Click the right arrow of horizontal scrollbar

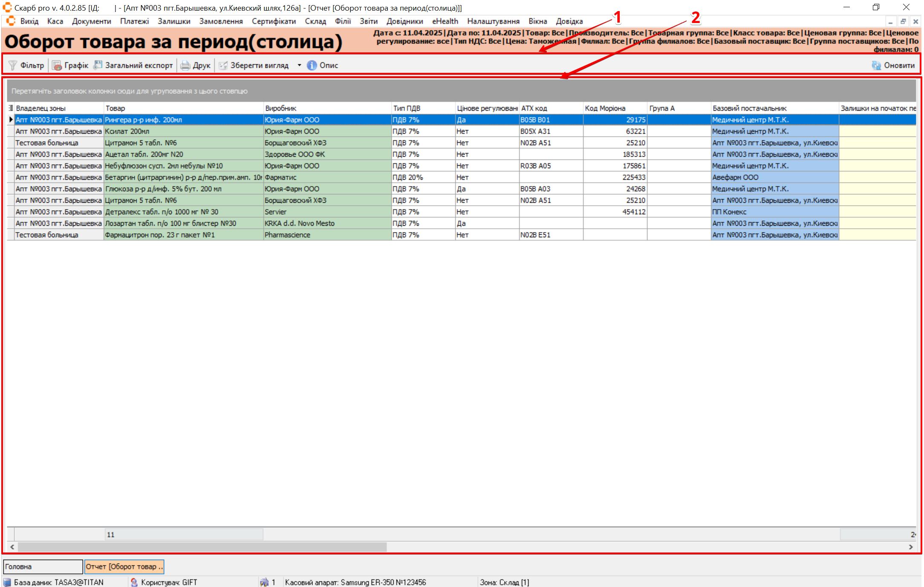click(911, 547)
